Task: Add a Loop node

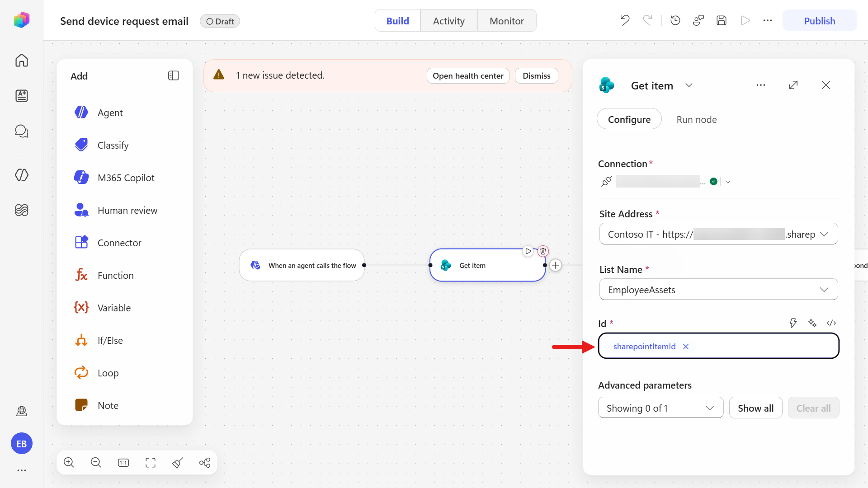Action: [x=124, y=373]
